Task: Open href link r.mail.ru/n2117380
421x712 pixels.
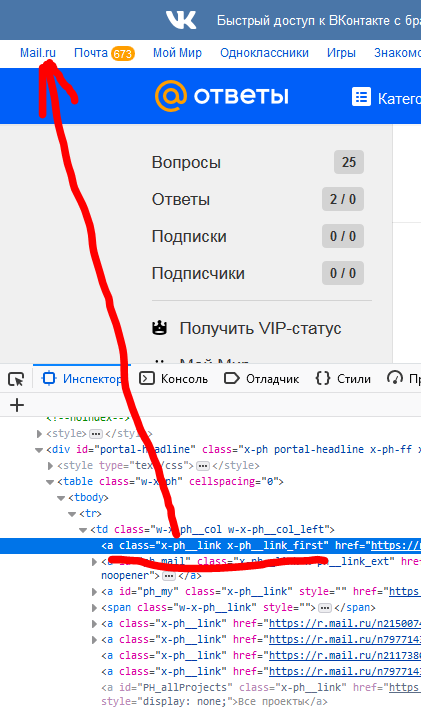Action: pos(345,655)
